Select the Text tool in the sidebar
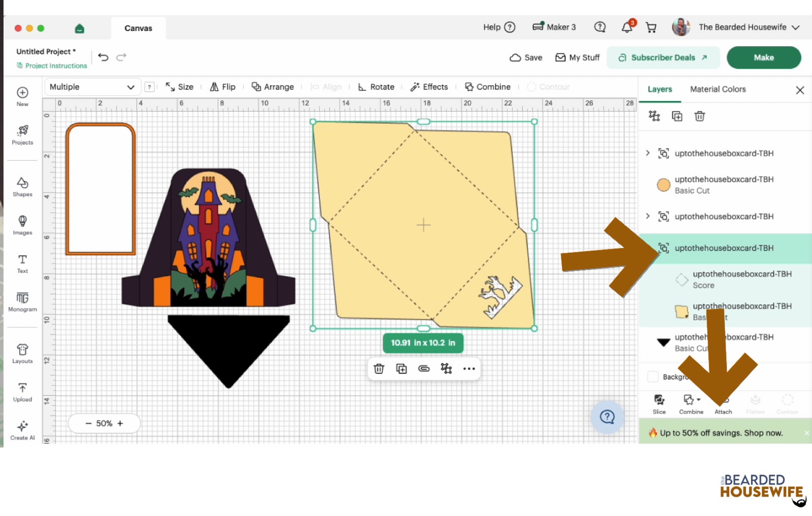Screen dimensions: 812x516 pyautogui.click(x=22, y=264)
